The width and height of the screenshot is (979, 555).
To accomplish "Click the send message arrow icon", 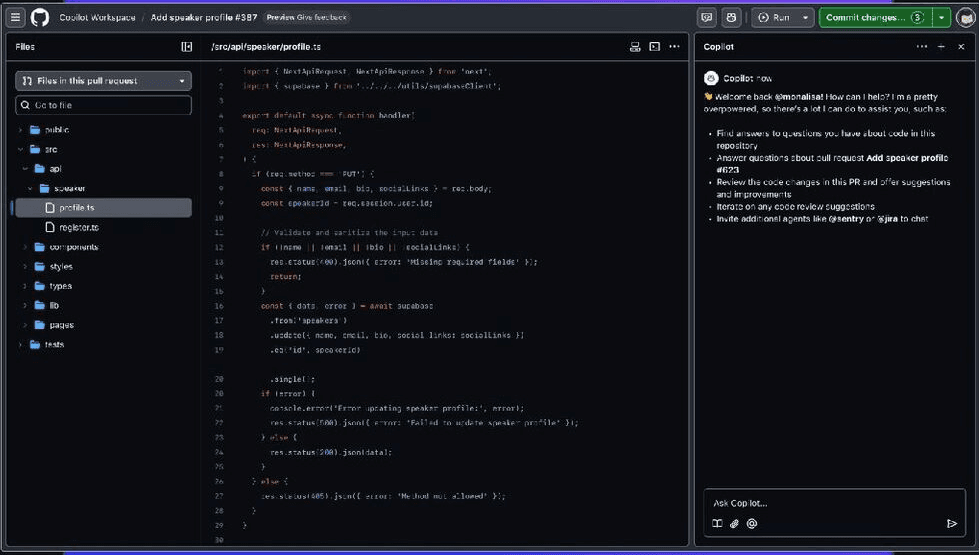I will click(x=951, y=523).
